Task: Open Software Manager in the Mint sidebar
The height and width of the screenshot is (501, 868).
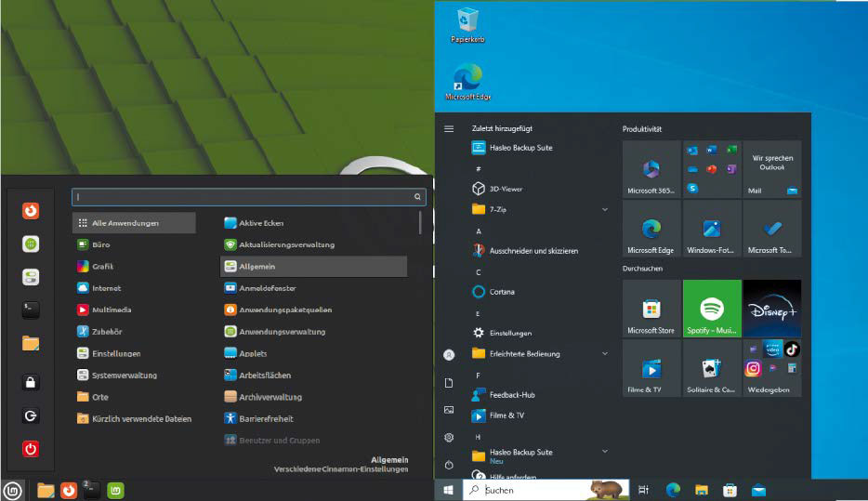Action: click(31, 244)
